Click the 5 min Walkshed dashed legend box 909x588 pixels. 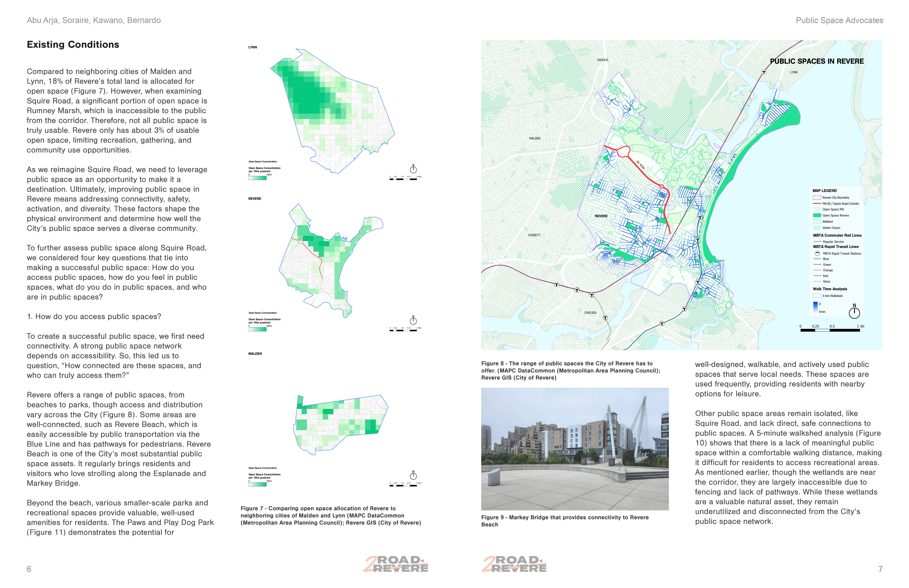(x=817, y=296)
